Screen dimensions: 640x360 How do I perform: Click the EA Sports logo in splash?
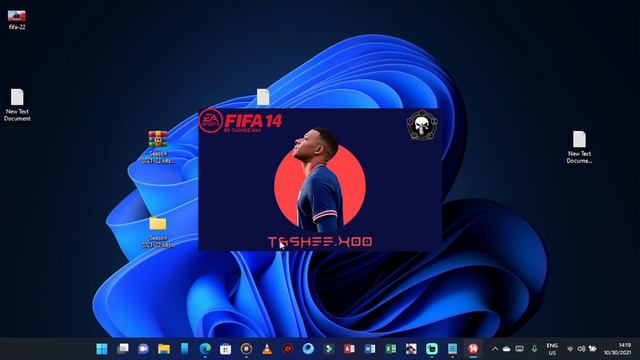tap(211, 121)
